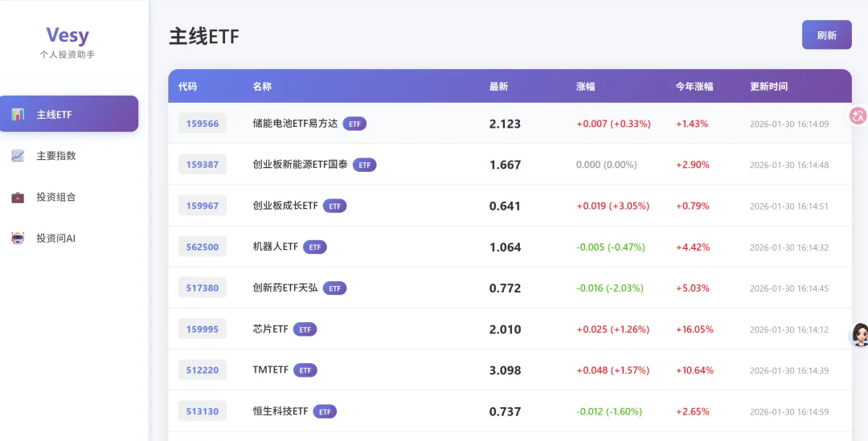Click the 更新时间 column header
The width and height of the screenshot is (868, 441).
point(769,86)
